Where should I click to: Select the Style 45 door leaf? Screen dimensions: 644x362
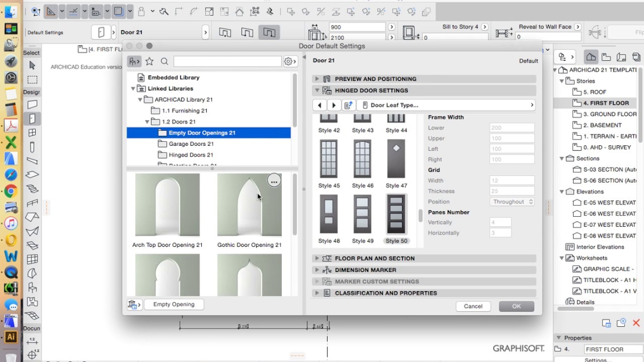point(329,164)
